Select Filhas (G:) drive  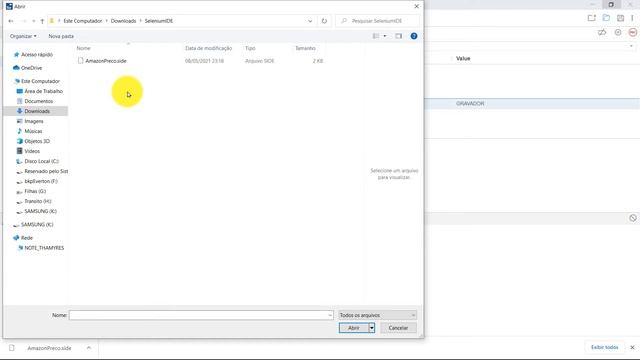(35, 191)
